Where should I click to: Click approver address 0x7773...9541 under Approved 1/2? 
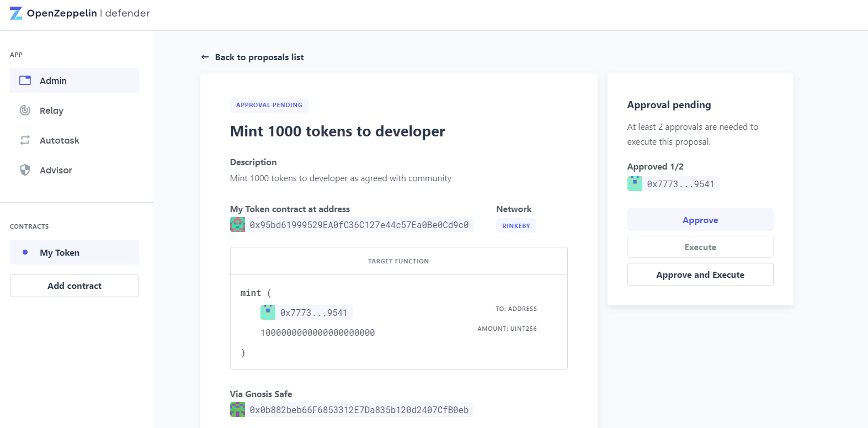point(681,184)
